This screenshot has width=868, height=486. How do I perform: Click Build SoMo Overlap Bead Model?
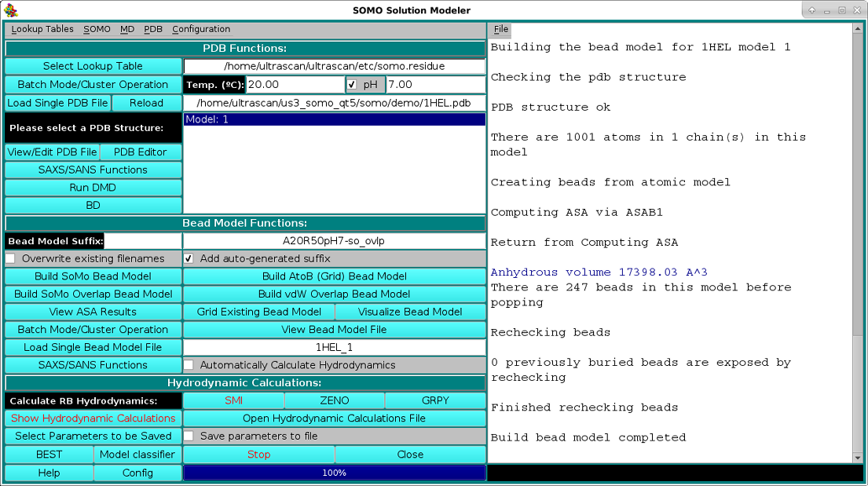point(93,294)
